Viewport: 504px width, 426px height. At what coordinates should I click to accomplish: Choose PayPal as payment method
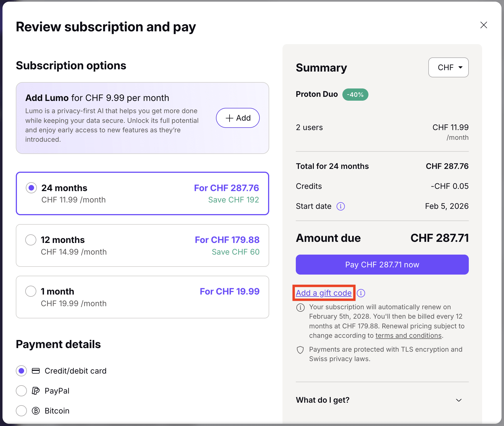[x=21, y=391]
